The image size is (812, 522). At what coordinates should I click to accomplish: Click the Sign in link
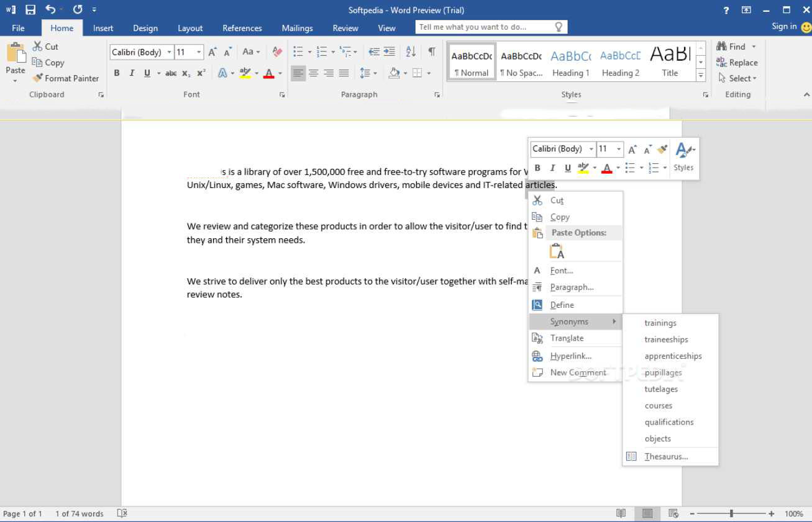784,26
